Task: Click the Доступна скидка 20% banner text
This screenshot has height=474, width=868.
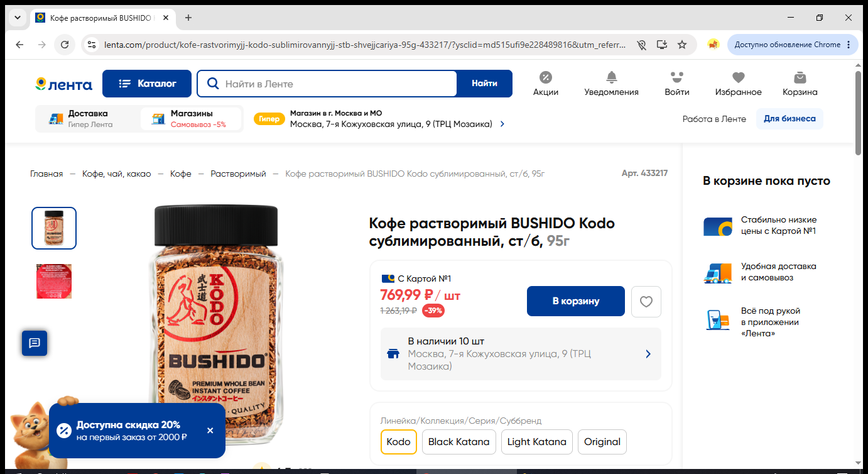Action: click(x=128, y=425)
